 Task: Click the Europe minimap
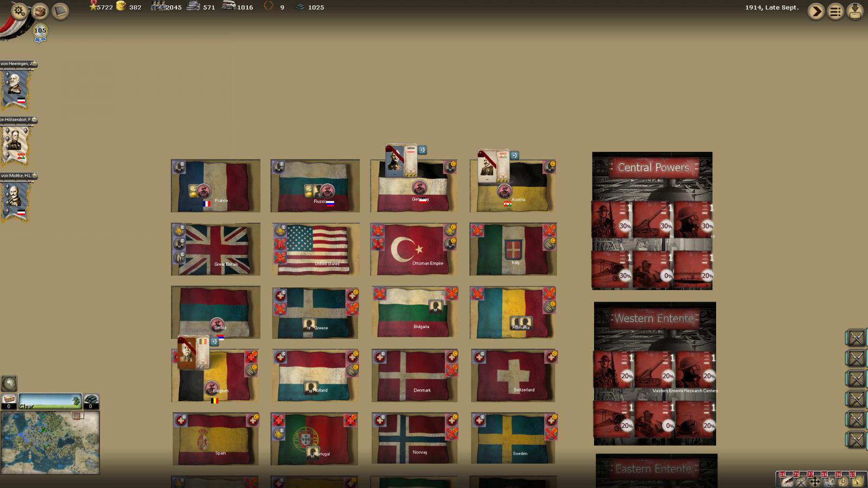point(50,442)
